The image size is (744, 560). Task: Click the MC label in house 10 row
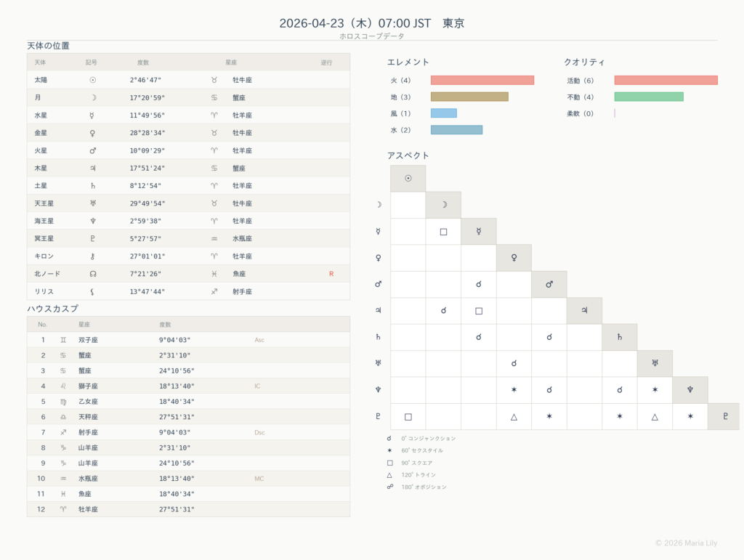tap(259, 479)
